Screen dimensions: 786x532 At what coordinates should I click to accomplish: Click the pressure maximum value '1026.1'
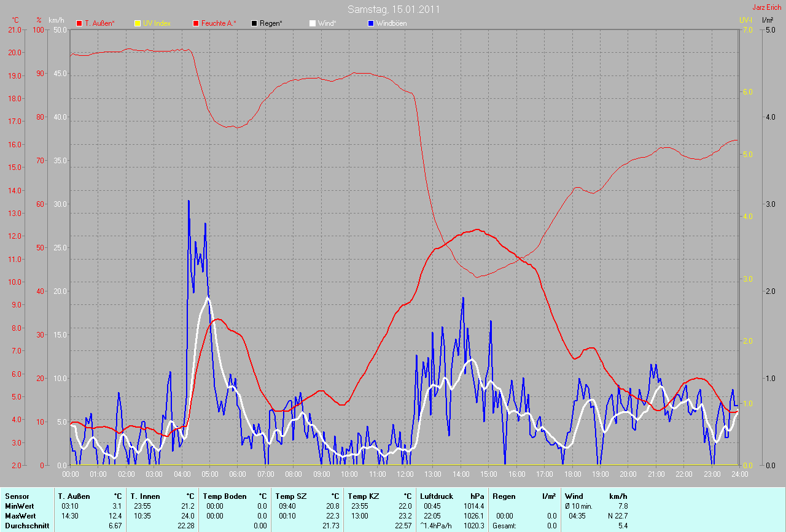(x=473, y=515)
